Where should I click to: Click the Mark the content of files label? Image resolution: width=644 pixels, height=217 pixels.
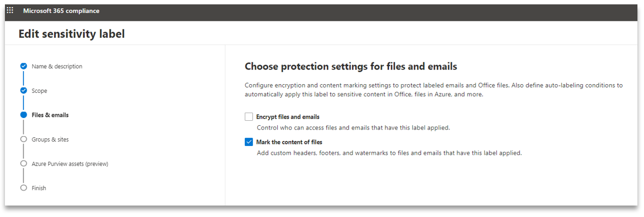(x=289, y=142)
